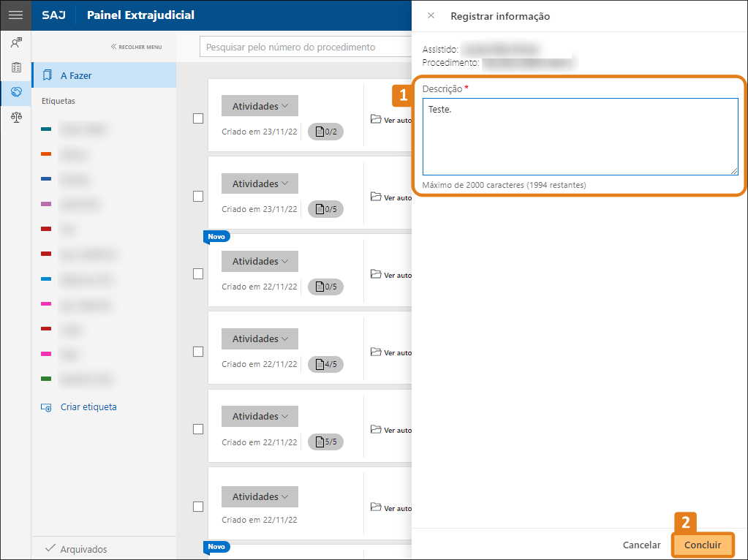Screen dimensions: 748x560
Task: Focus the procedure number search field
Action: click(x=306, y=47)
